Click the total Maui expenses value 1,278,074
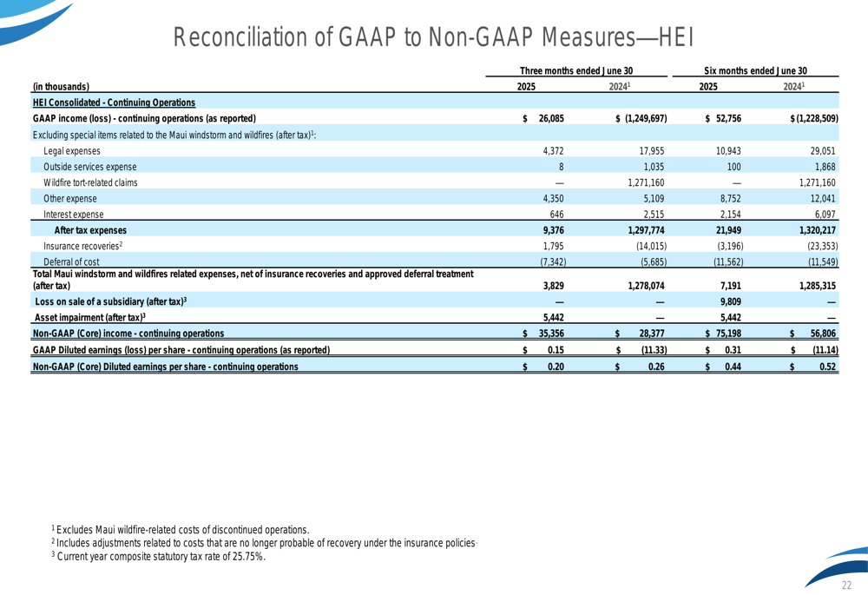The width and height of the screenshot is (868, 595). 646,286
